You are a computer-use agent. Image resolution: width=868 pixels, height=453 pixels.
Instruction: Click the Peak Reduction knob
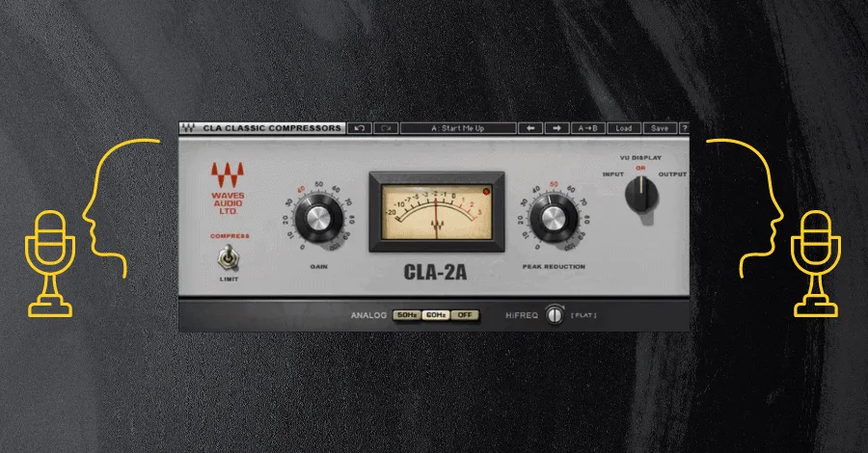(553, 219)
